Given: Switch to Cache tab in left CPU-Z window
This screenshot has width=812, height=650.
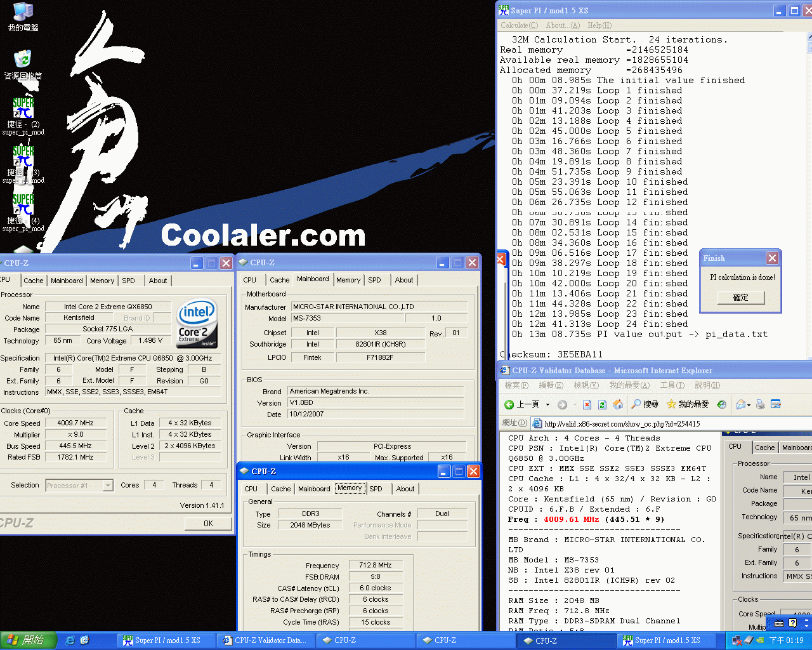Looking at the screenshot, I should [x=34, y=281].
